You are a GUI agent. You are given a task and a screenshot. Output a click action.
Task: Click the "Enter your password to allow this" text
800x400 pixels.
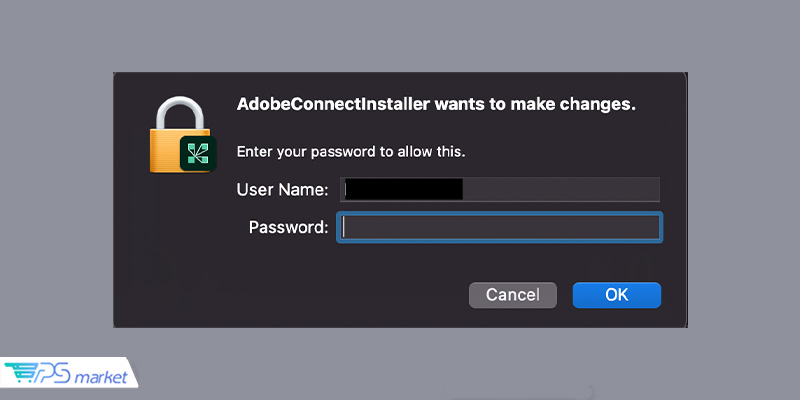click(351, 152)
